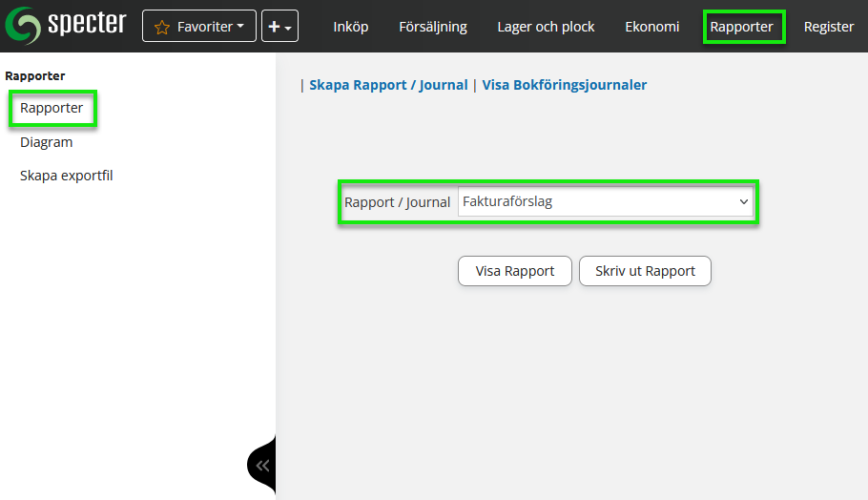Click the Specter swirl logo
The width and height of the screenshot is (868, 500).
point(24,26)
